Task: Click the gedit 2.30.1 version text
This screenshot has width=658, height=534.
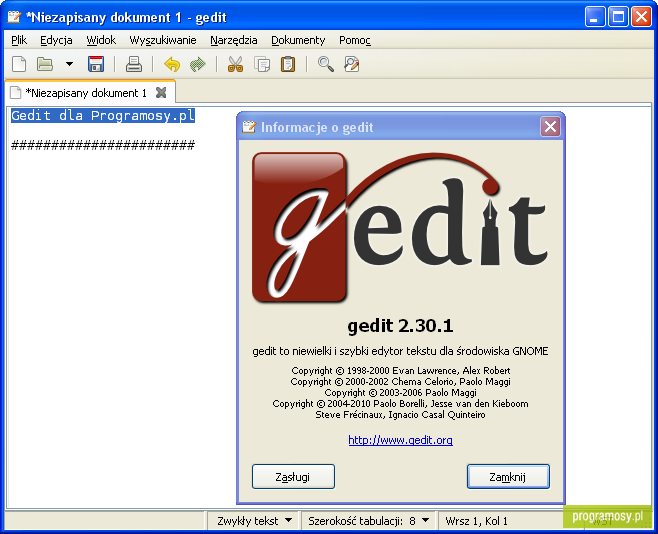Action: (x=400, y=326)
